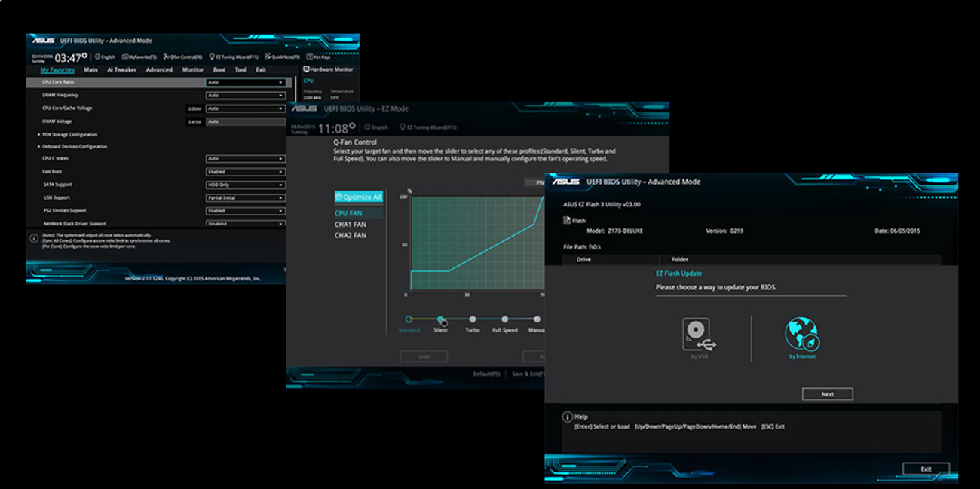Image resolution: width=980 pixels, height=489 pixels.
Task: Open Monitor tab
Action: tap(193, 69)
